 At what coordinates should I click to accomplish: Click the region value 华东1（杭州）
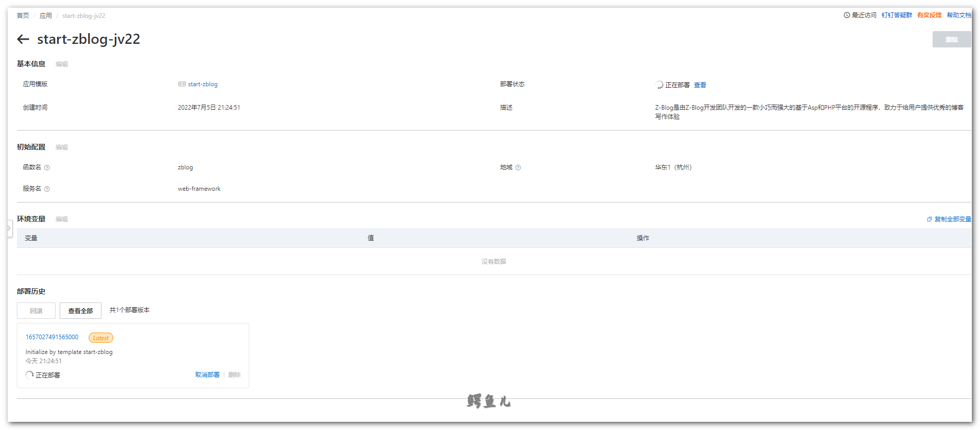(674, 167)
